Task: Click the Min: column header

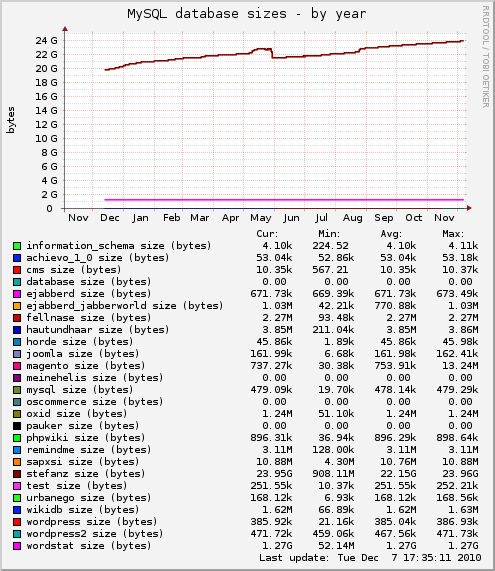Action: [329, 234]
